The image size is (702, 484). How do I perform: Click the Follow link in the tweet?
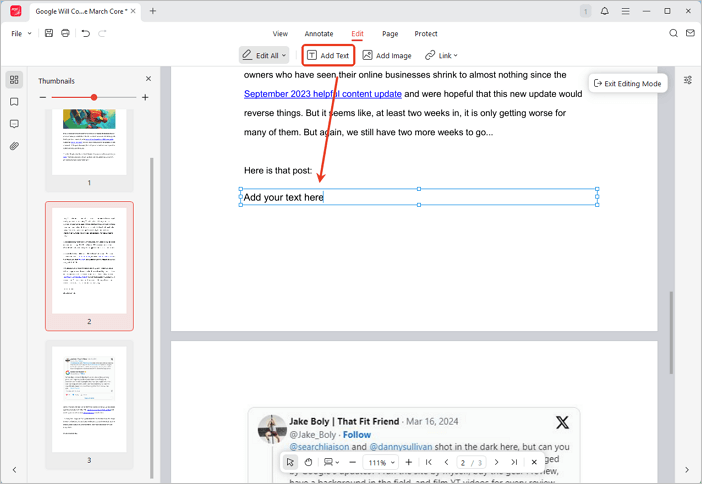point(357,435)
